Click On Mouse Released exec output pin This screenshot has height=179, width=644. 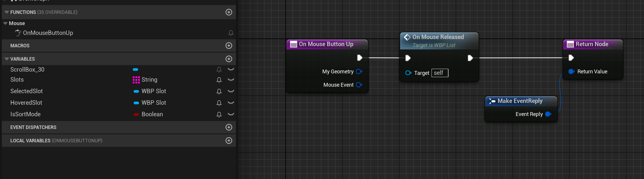point(470,58)
